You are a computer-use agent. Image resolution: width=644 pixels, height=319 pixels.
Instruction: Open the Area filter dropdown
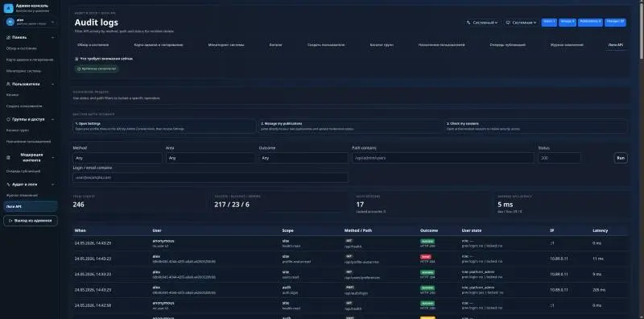click(210, 158)
